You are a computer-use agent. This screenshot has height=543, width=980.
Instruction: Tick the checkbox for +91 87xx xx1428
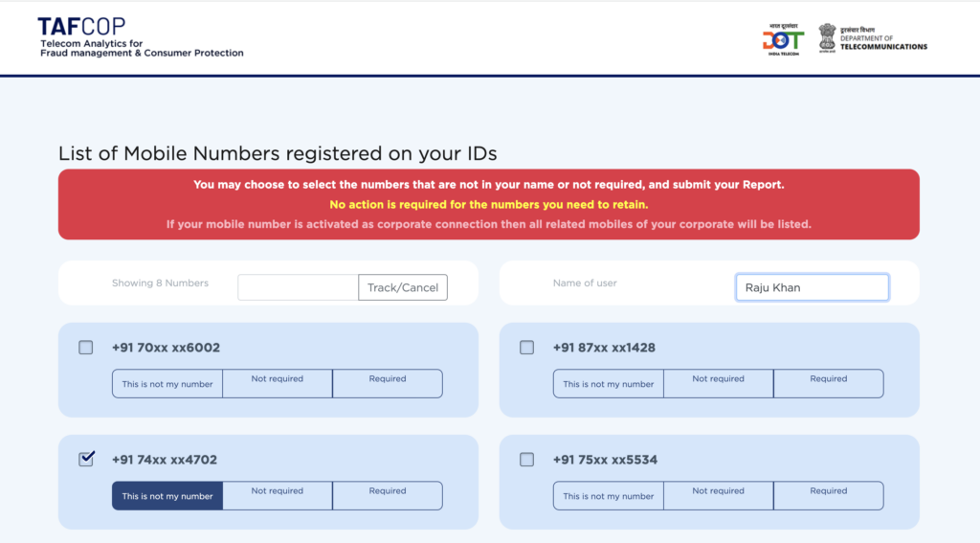click(x=527, y=348)
